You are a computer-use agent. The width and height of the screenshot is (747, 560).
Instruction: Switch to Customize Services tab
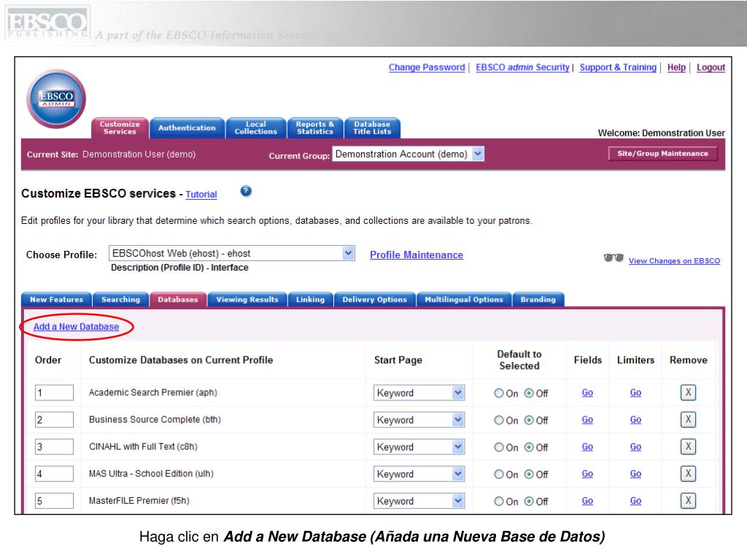[x=120, y=128]
